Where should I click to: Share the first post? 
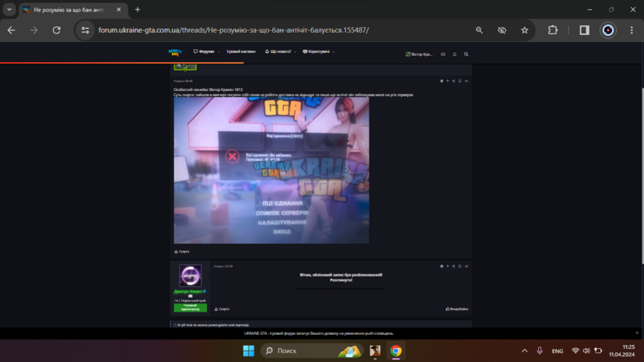point(453,82)
